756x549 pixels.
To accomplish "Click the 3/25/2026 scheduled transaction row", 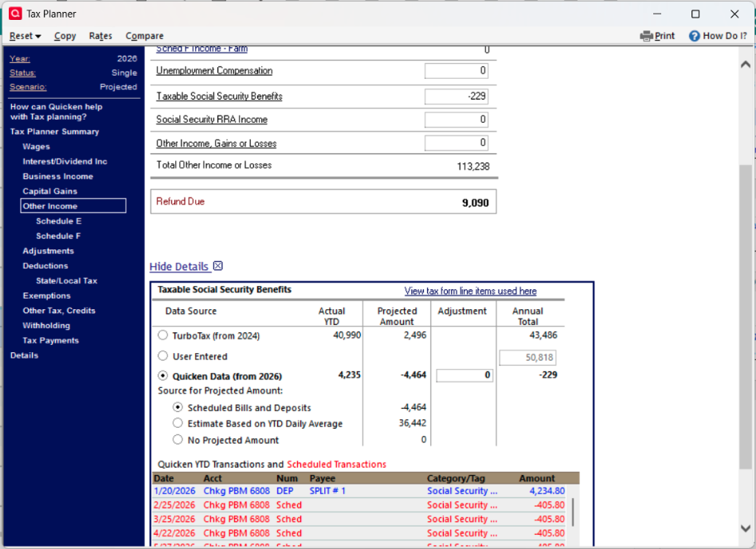I will [359, 519].
